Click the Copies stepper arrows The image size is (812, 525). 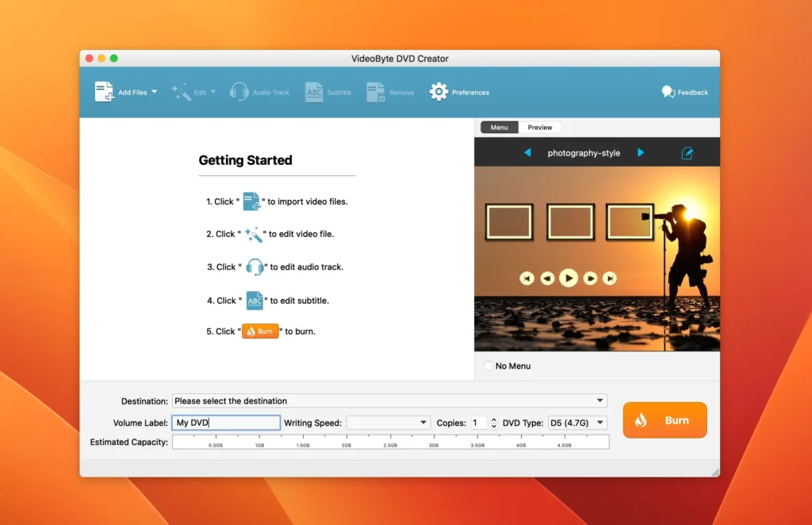493,423
